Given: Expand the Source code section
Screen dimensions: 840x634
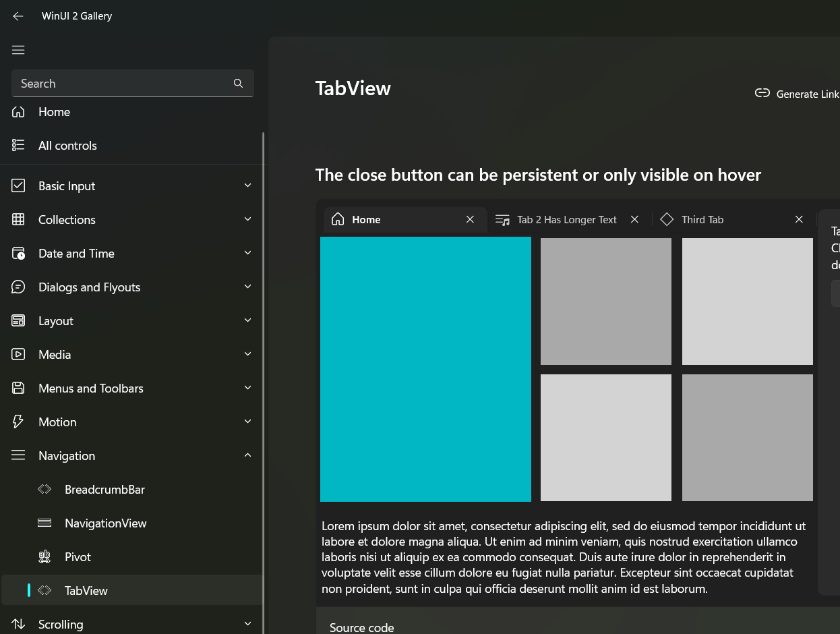Looking at the screenshot, I should point(362,627).
